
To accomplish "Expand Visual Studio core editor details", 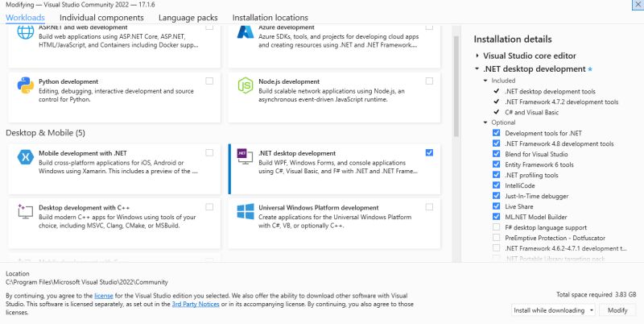I will point(477,56).
